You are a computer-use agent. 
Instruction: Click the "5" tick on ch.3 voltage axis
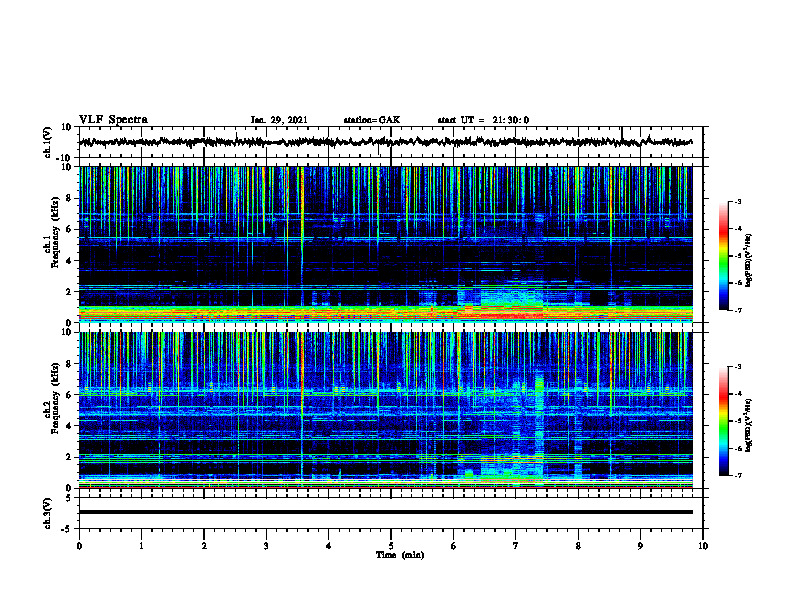[x=70, y=497]
